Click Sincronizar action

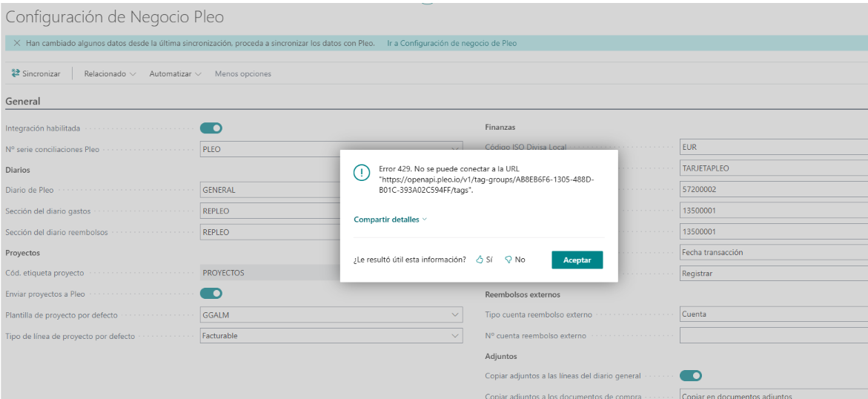tap(36, 73)
